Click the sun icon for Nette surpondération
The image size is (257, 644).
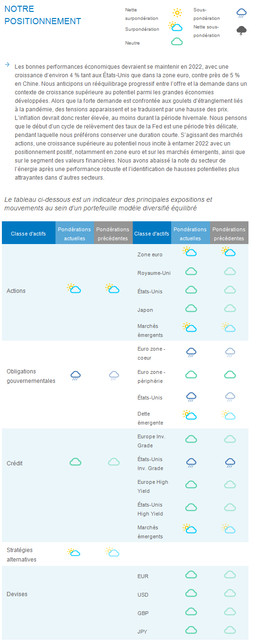tap(177, 13)
